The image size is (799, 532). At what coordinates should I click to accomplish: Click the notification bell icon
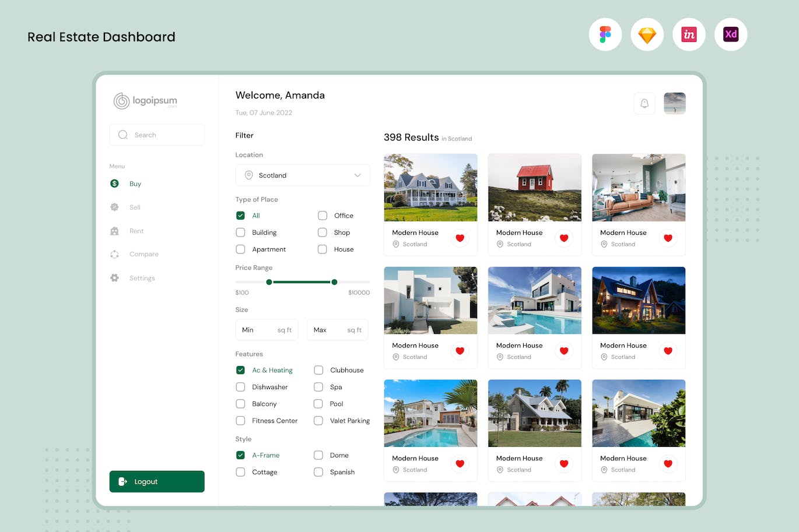(644, 104)
